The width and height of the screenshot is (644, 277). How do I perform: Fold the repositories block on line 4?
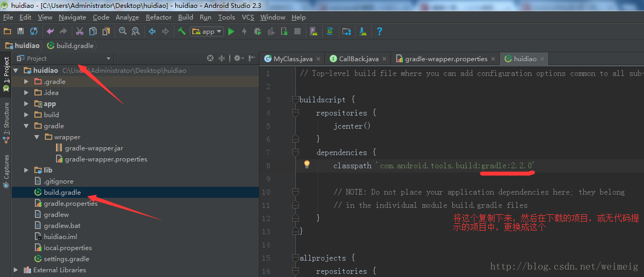tap(295, 113)
